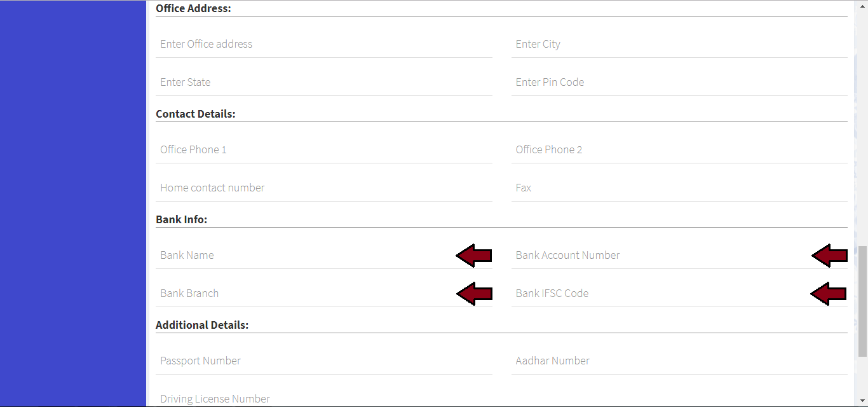The width and height of the screenshot is (868, 407).
Task: Click the arrow icon beside Bank Name
Action: 474,256
